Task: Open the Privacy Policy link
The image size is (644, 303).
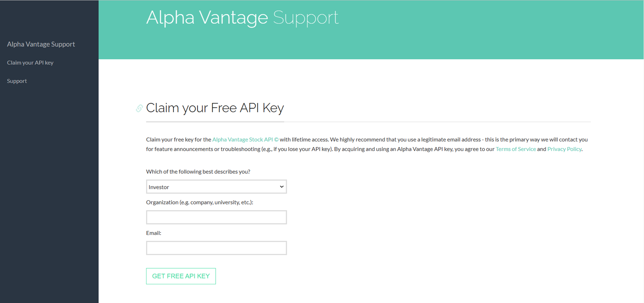Action: (564, 149)
